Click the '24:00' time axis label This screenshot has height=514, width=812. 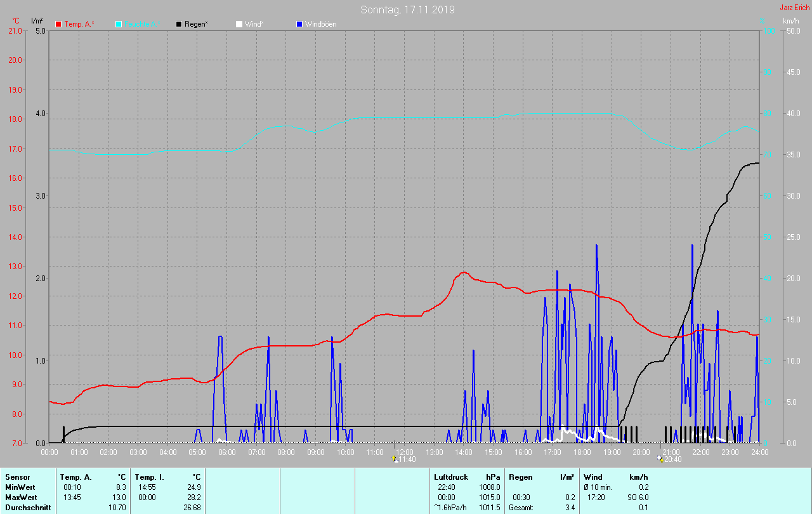coord(760,452)
